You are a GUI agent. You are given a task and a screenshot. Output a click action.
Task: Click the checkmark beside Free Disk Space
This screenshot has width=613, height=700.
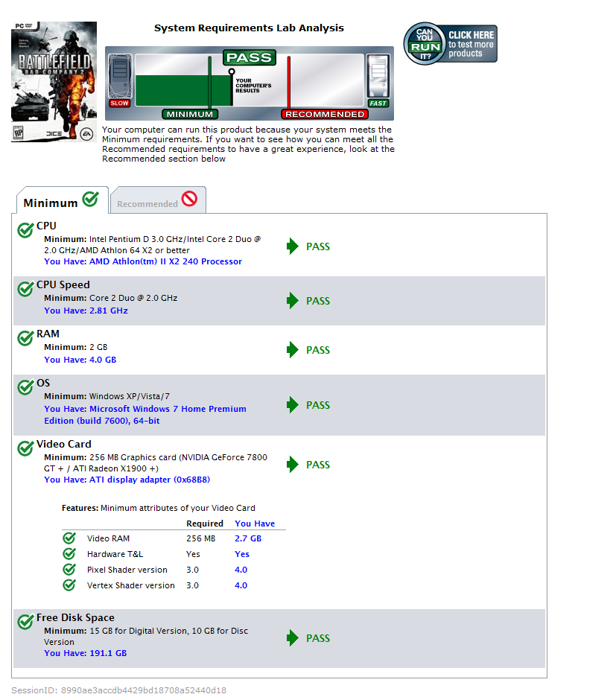point(25,622)
